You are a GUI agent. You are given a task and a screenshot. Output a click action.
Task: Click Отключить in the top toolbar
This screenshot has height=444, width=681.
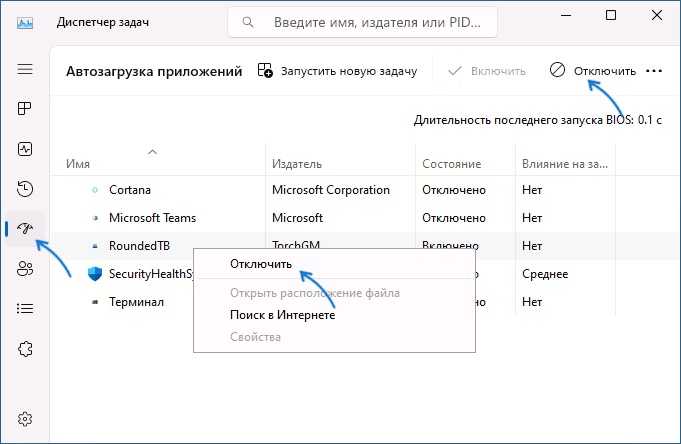[592, 71]
